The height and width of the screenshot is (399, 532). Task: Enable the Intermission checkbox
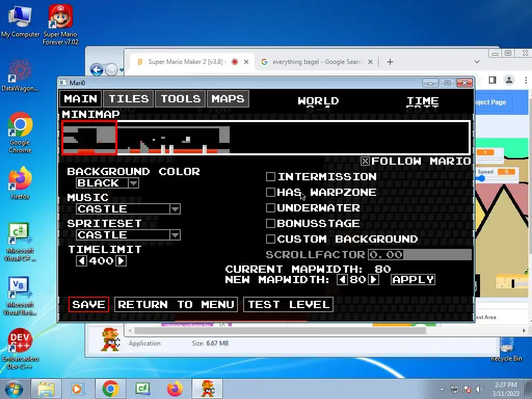click(x=270, y=177)
